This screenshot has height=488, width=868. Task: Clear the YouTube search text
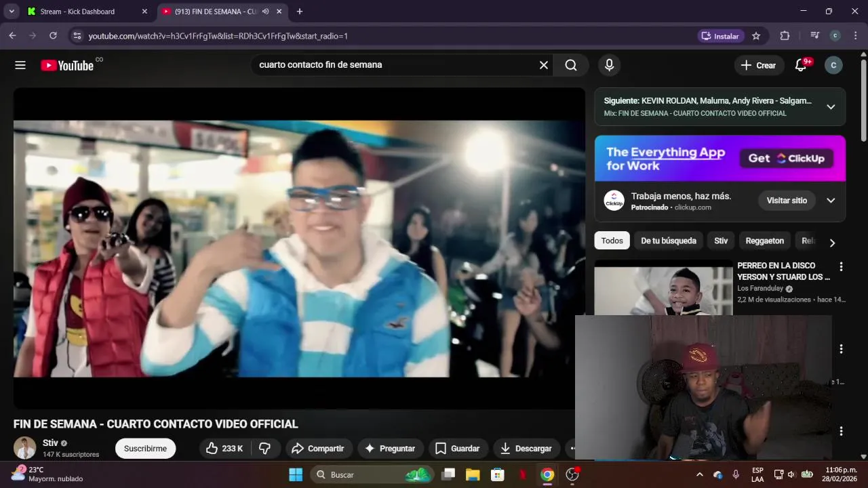(x=543, y=65)
